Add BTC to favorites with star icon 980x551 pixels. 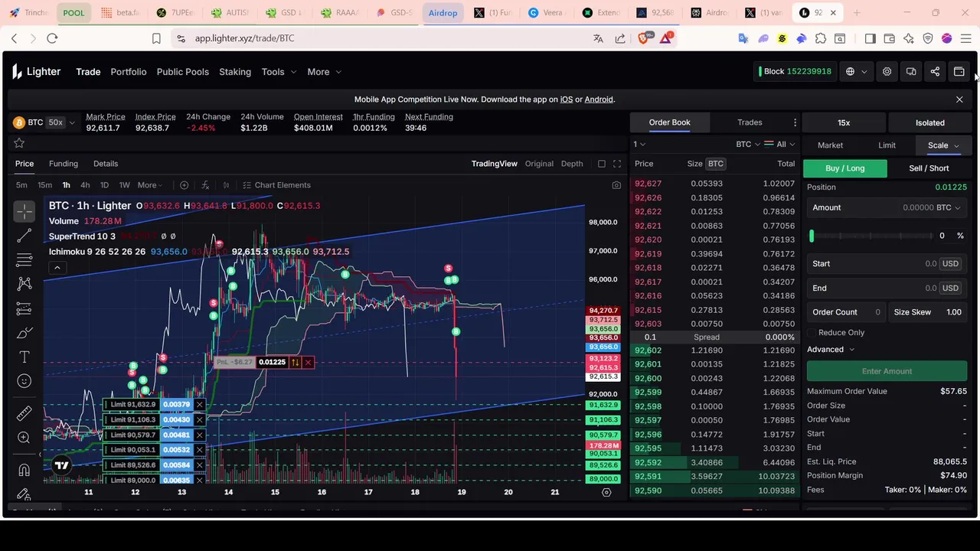19,143
